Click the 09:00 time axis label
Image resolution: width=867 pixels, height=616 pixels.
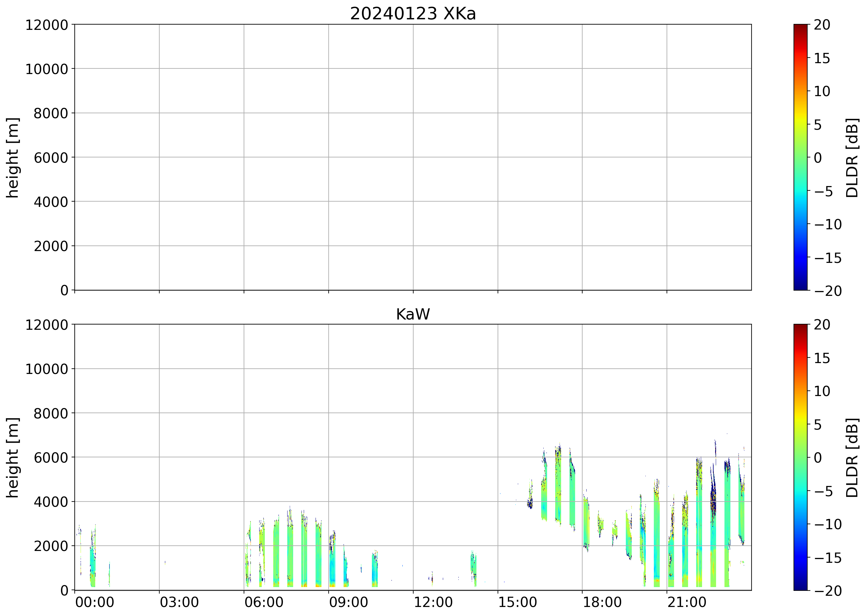click(348, 602)
